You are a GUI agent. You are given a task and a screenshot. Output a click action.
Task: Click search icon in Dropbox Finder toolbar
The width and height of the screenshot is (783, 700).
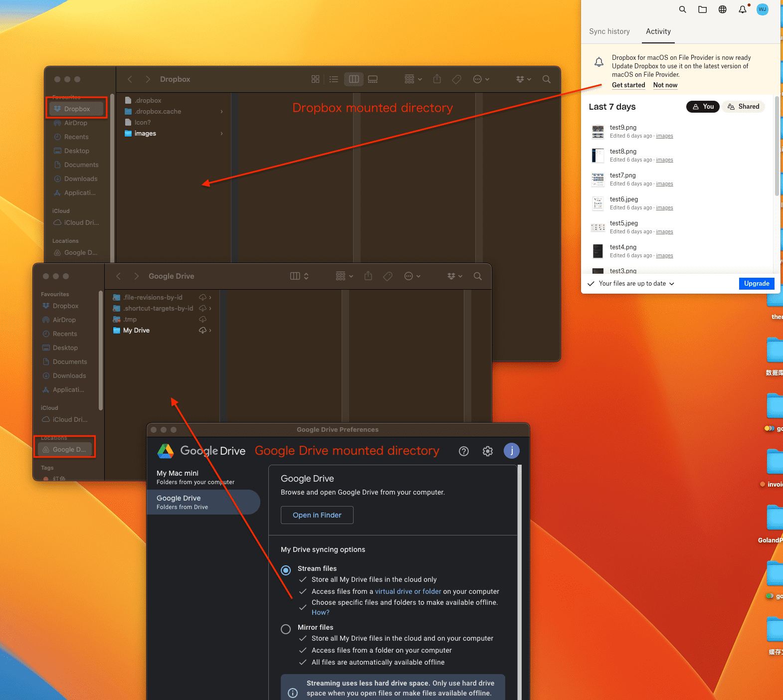tap(547, 79)
